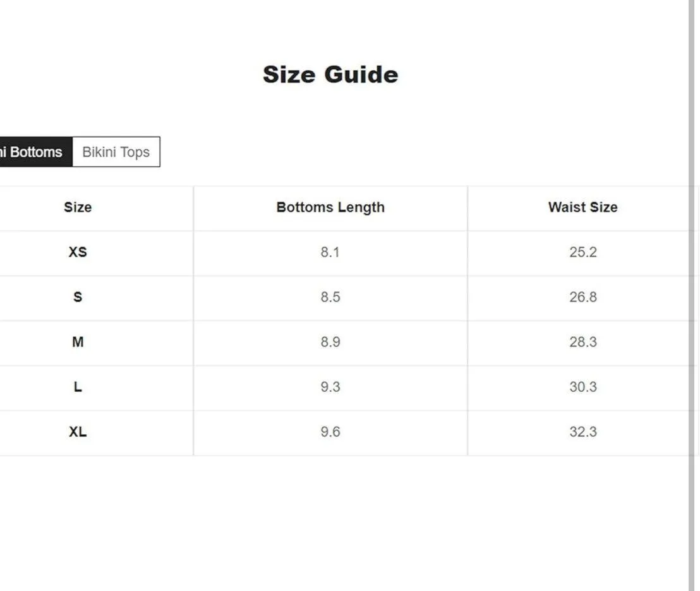Switch to the Bikini Tops tab
The width and height of the screenshot is (700, 591).
coord(116,152)
